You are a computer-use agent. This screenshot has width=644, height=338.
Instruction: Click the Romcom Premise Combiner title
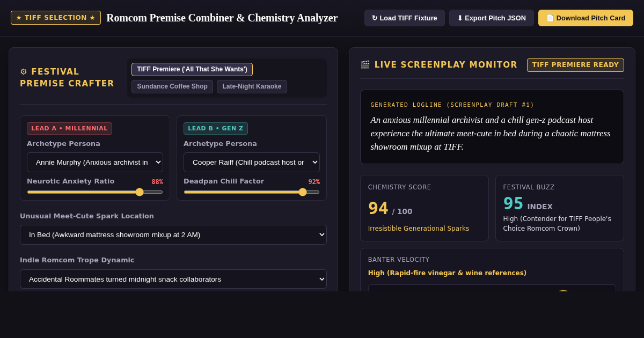point(222,18)
